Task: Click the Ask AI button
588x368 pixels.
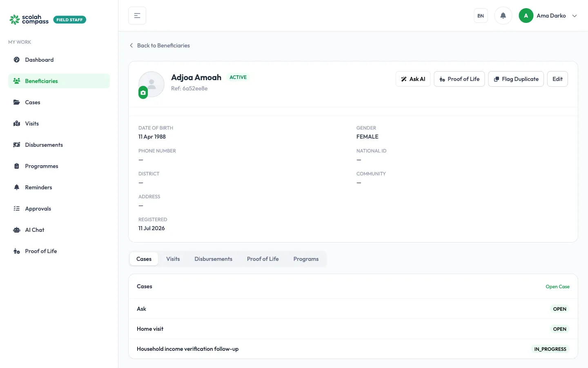Action: pyautogui.click(x=413, y=79)
